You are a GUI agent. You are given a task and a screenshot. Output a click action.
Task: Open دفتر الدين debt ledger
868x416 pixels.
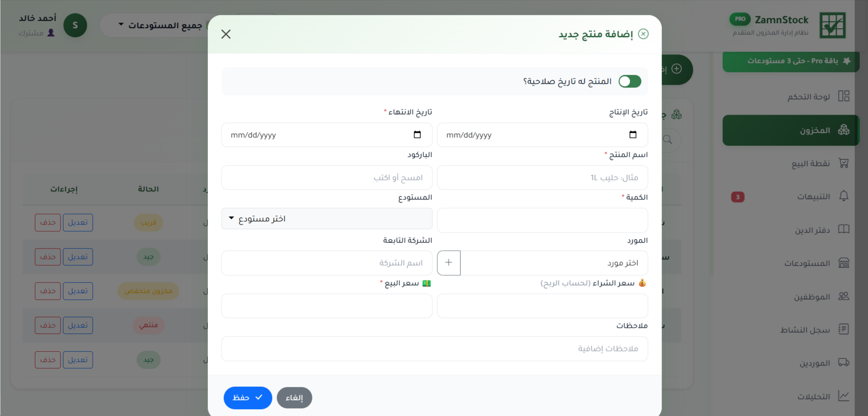pyautogui.click(x=791, y=230)
